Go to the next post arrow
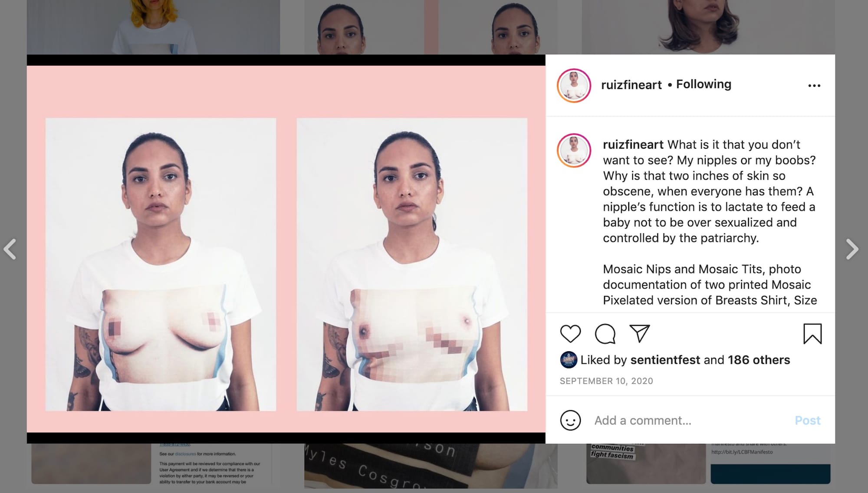This screenshot has width=868, height=493. tap(852, 249)
